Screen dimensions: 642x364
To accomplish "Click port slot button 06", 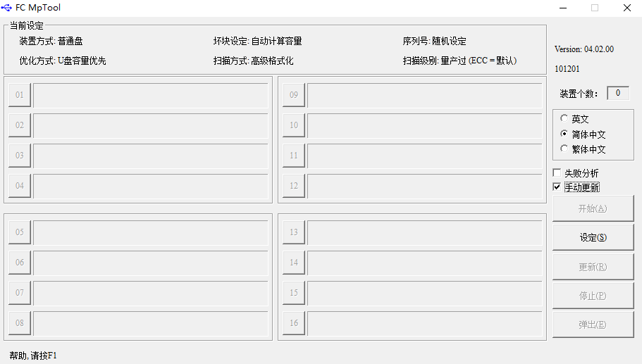I will point(20,263).
